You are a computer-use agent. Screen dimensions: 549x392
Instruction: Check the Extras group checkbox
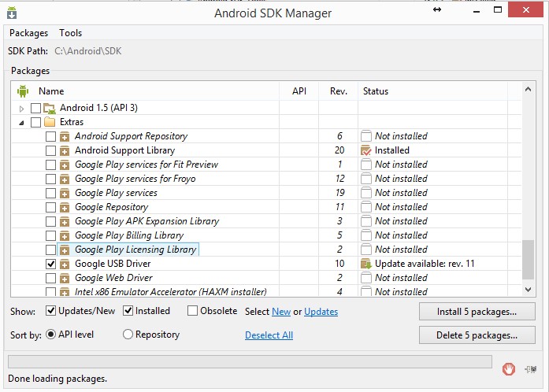[35, 122]
